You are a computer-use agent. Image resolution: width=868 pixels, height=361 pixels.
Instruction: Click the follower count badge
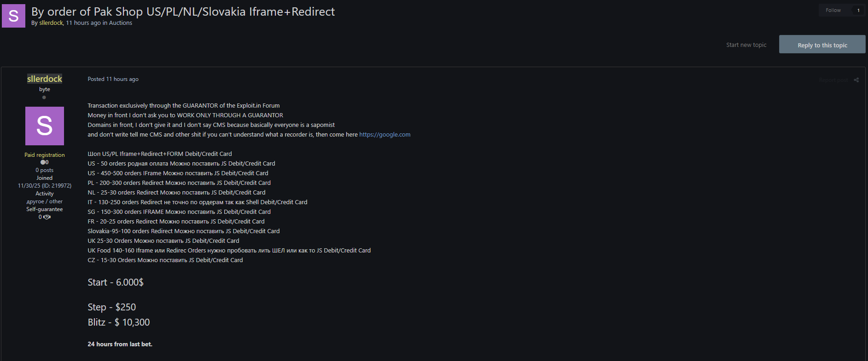pyautogui.click(x=858, y=10)
